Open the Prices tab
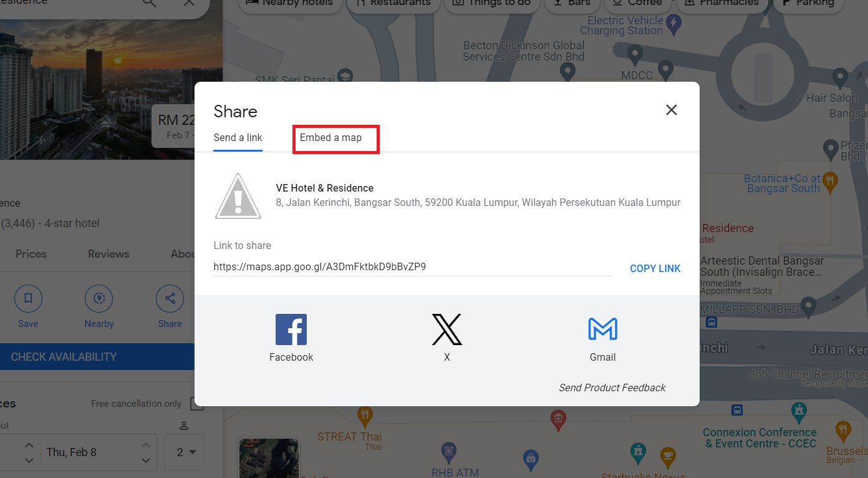 point(31,254)
